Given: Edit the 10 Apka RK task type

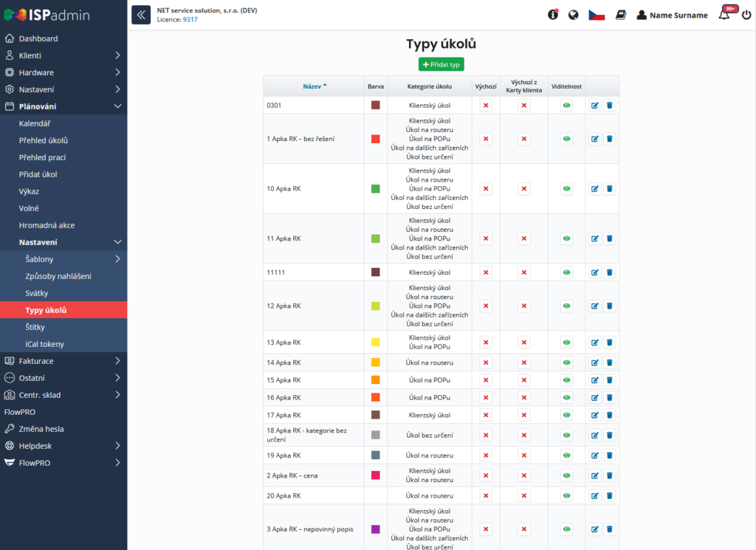Looking at the screenshot, I should pos(595,188).
